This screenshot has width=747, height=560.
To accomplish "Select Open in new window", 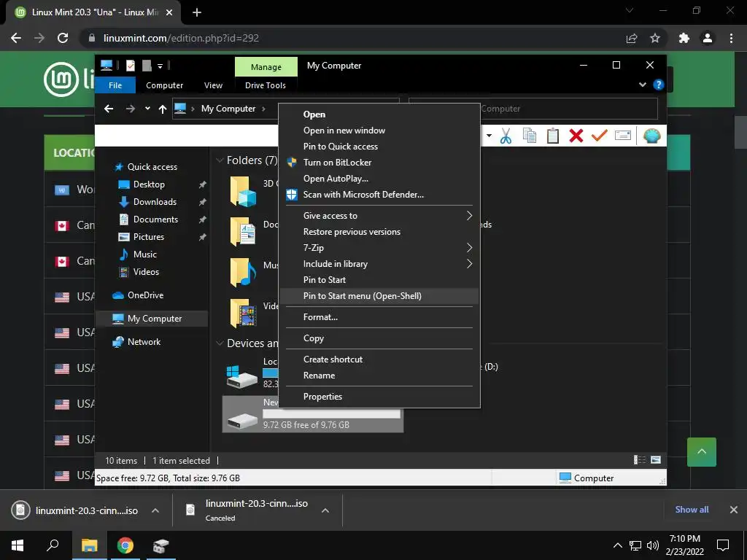I will point(379,131).
